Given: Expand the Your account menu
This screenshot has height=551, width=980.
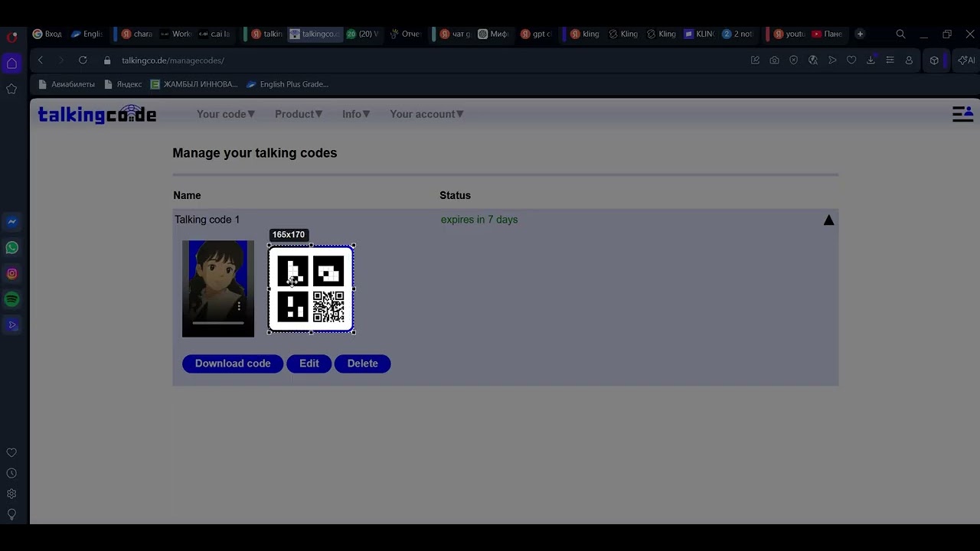Looking at the screenshot, I should click(427, 114).
